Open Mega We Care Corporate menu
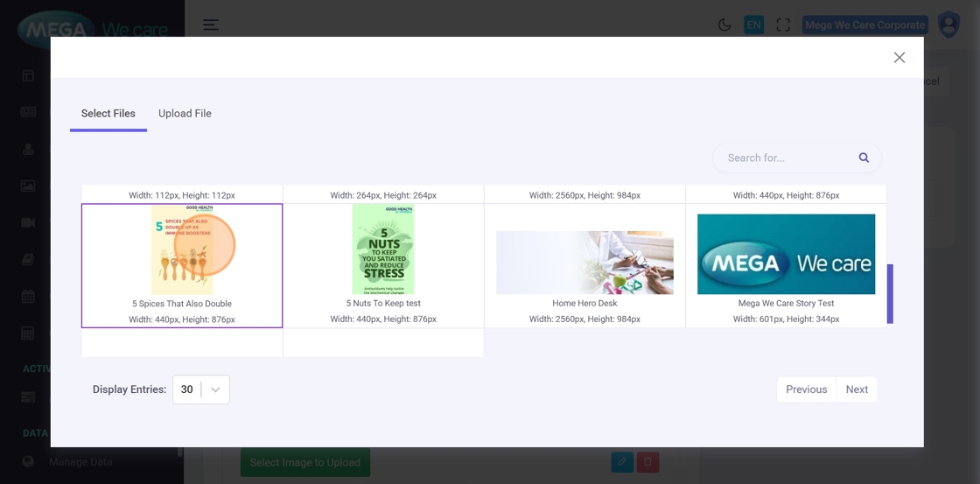 864,25
